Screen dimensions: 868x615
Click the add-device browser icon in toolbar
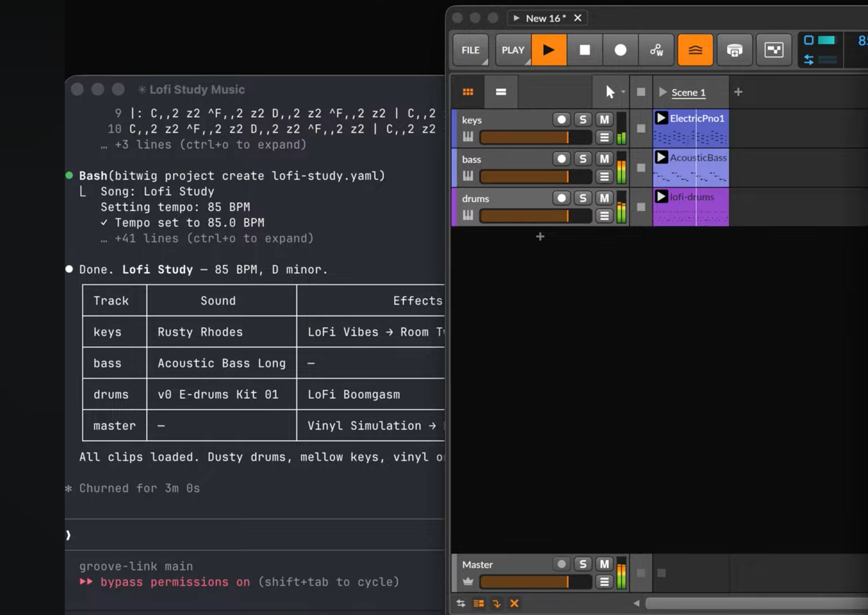coord(734,49)
